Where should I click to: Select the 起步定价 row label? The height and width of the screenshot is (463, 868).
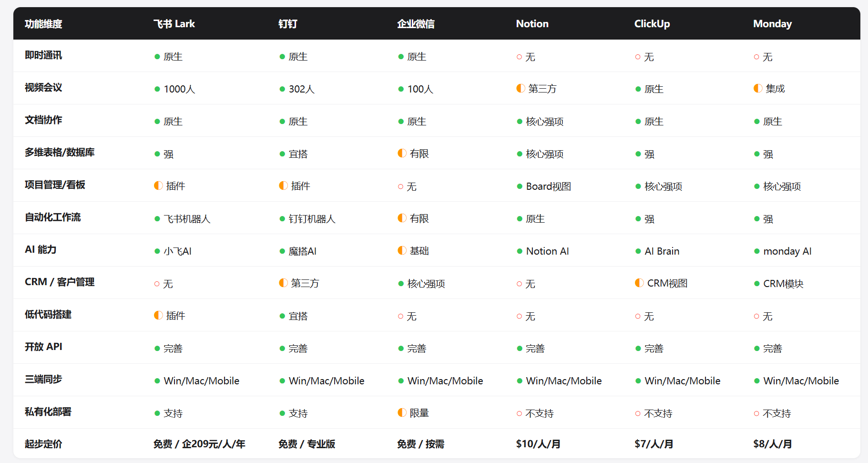tap(43, 444)
